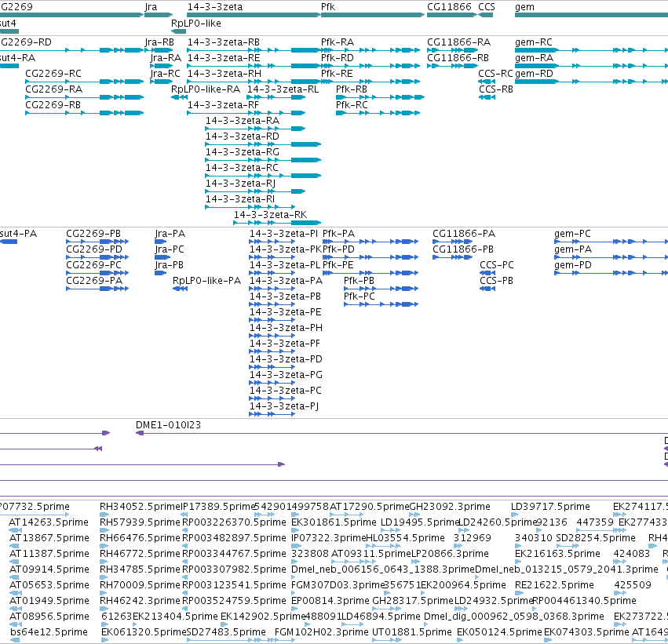The image size is (668, 644).
Task: Select transcript 14-3-3zeta-RK label
Action: click(x=270, y=215)
